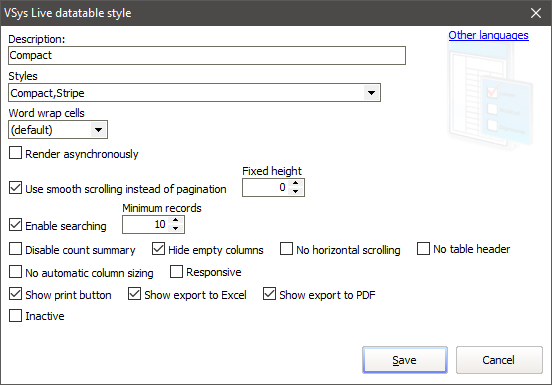Open the Styles dropdown list
This screenshot has height=385, width=552.
371,93
